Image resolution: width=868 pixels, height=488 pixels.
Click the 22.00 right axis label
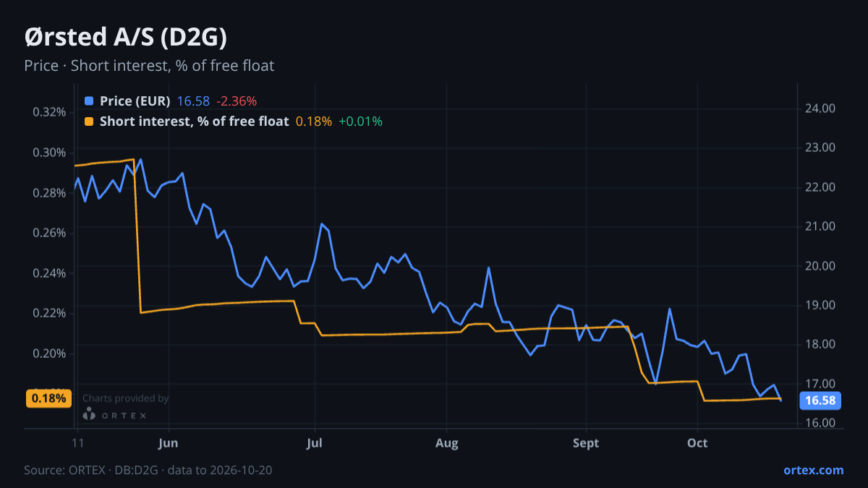pyautogui.click(x=820, y=187)
